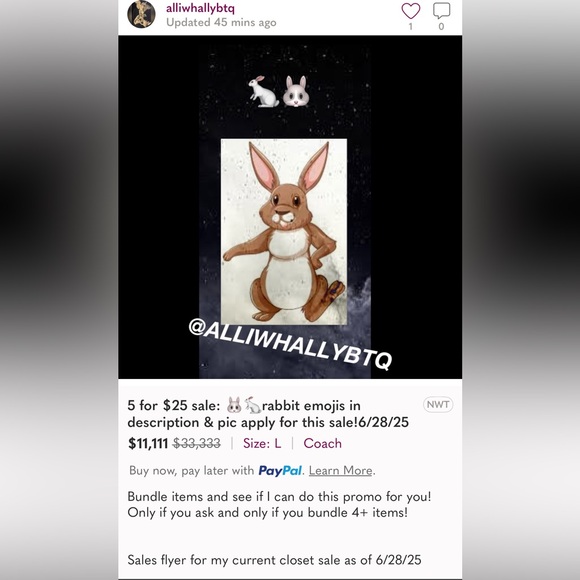580x580 pixels.
Task: Select the Size: L link
Action: click(x=262, y=443)
